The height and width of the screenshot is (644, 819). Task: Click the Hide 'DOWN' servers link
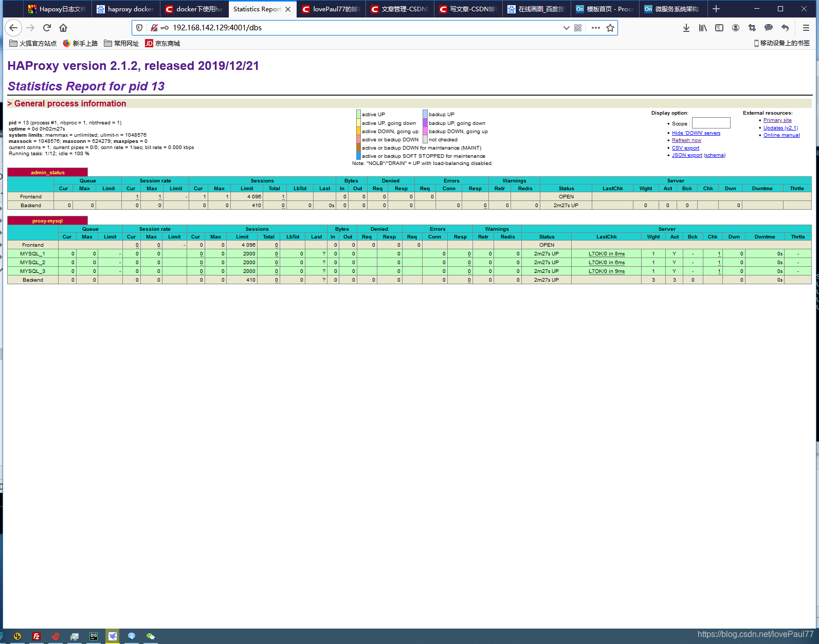696,133
